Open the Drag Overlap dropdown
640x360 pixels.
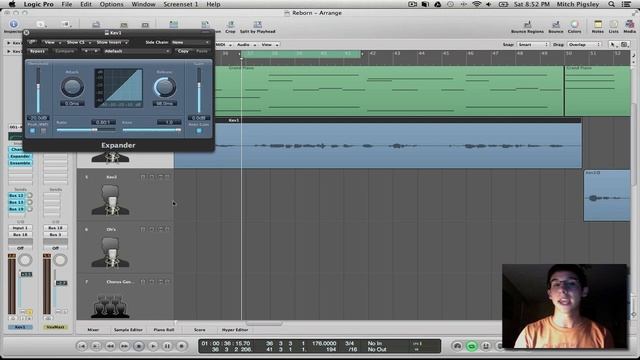(585, 44)
